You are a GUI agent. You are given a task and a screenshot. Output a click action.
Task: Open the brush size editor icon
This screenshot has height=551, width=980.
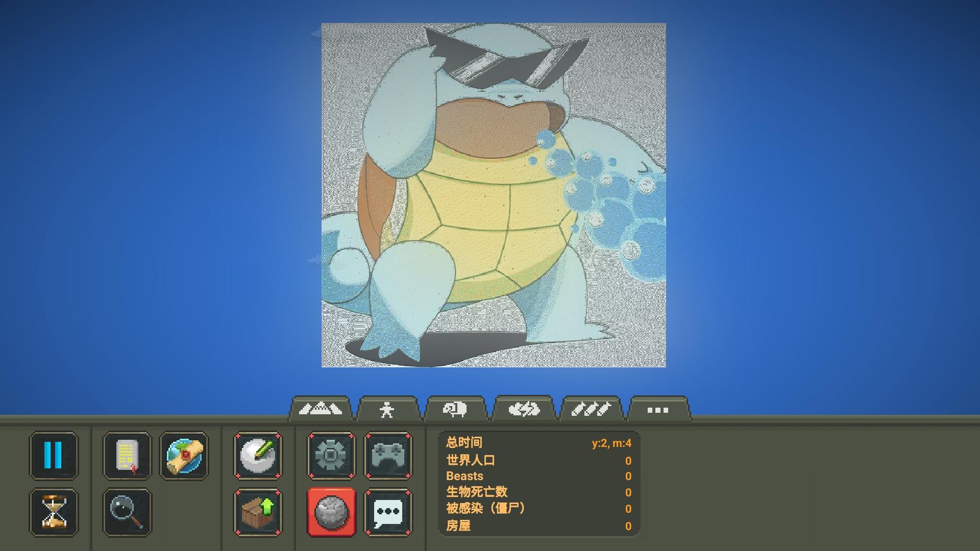pyautogui.click(x=258, y=456)
